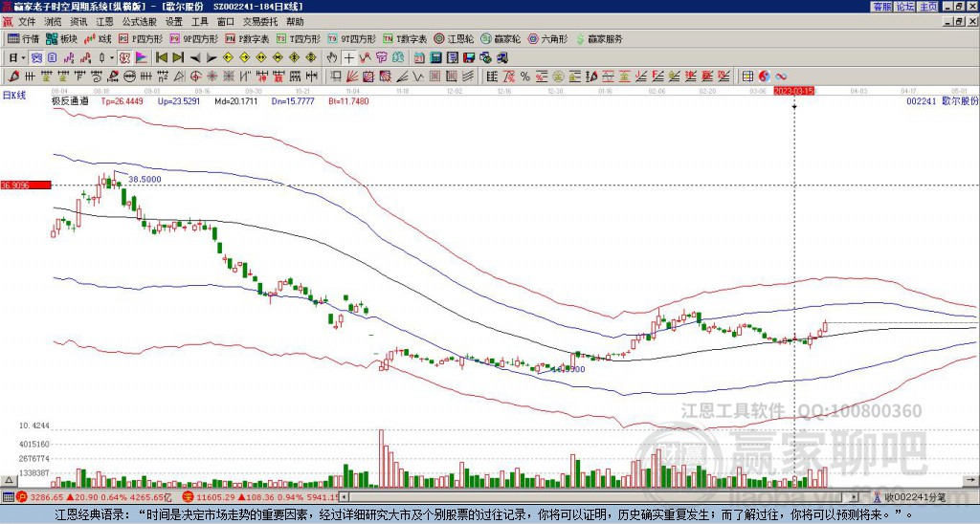Screen dimensions: 980x524
Task: Switch to K线 chart view
Action: pos(98,38)
